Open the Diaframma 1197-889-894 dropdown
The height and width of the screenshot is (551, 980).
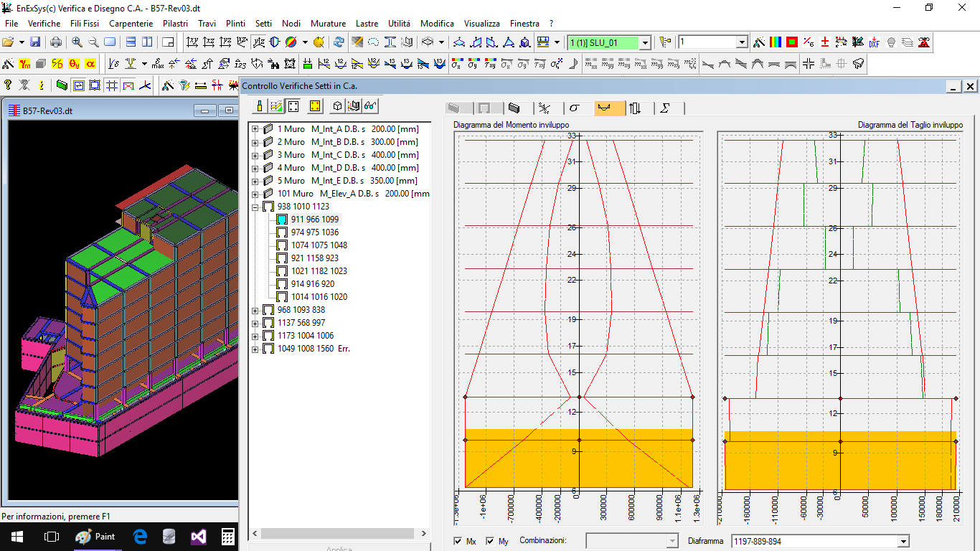point(903,542)
